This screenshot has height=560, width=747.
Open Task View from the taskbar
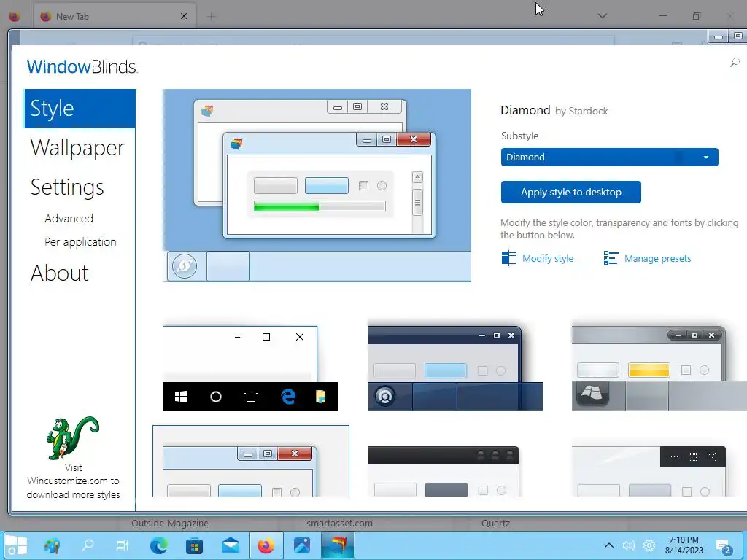pos(123,545)
